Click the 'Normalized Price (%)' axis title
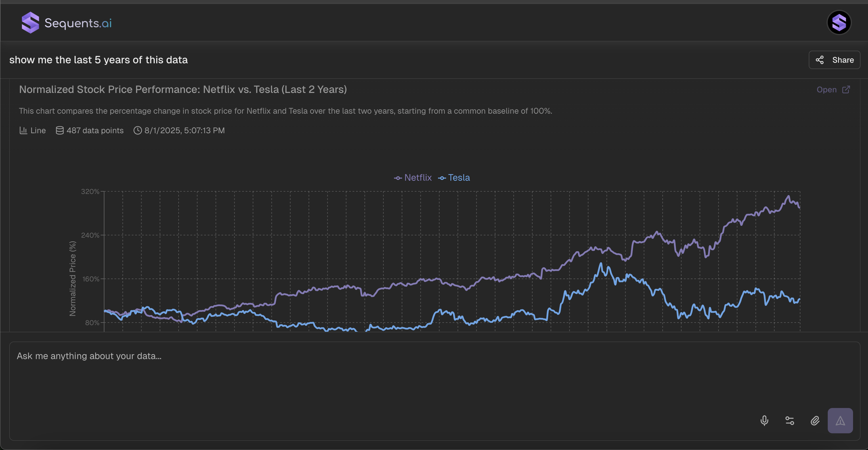The image size is (868, 450). 72,279
